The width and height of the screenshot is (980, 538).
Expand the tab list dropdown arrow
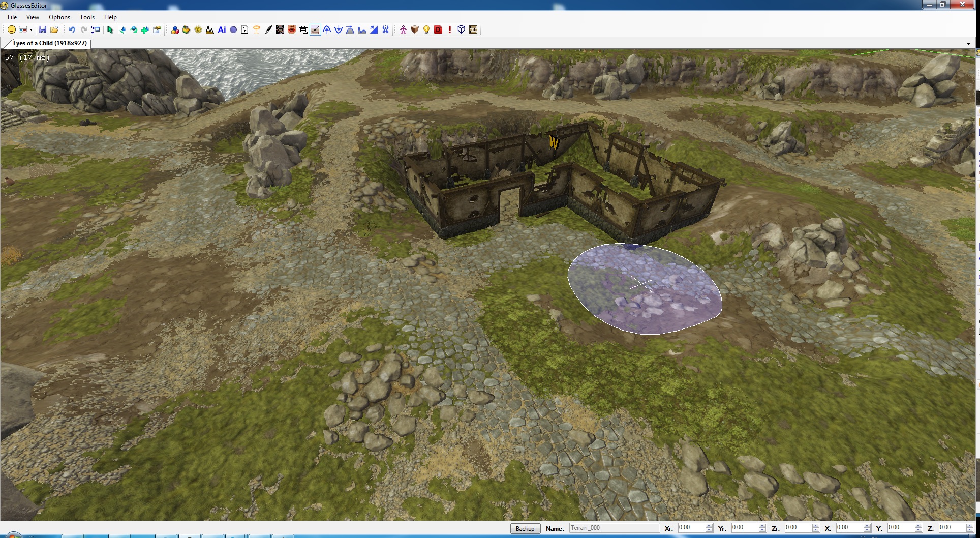pos(968,44)
